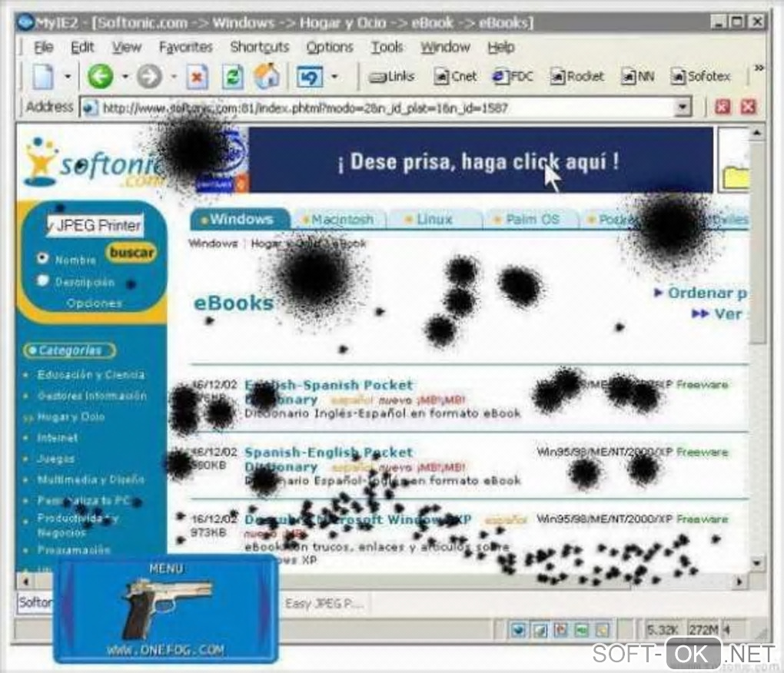
Task: Switch to the Linux platform tab
Action: 433,219
